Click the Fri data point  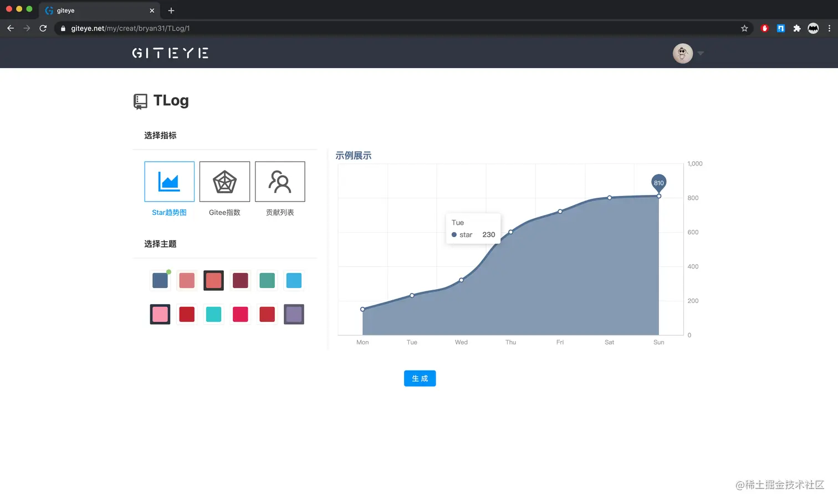pyautogui.click(x=560, y=211)
